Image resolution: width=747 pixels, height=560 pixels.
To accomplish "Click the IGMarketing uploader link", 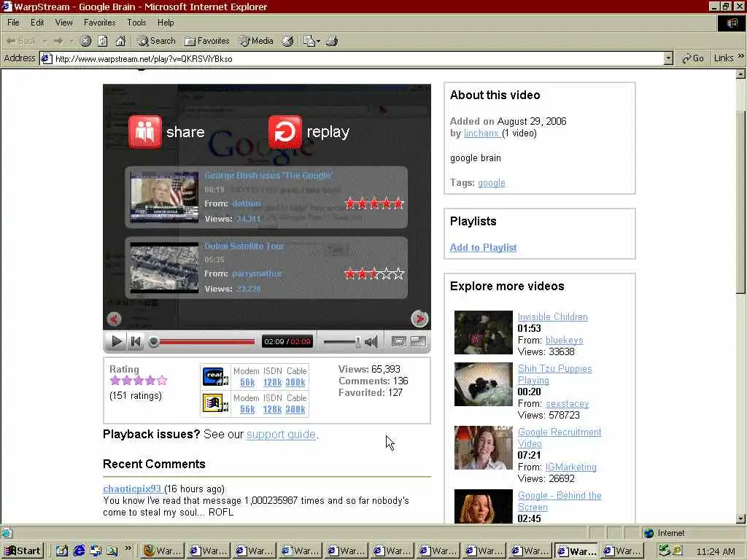I will pos(570,467).
